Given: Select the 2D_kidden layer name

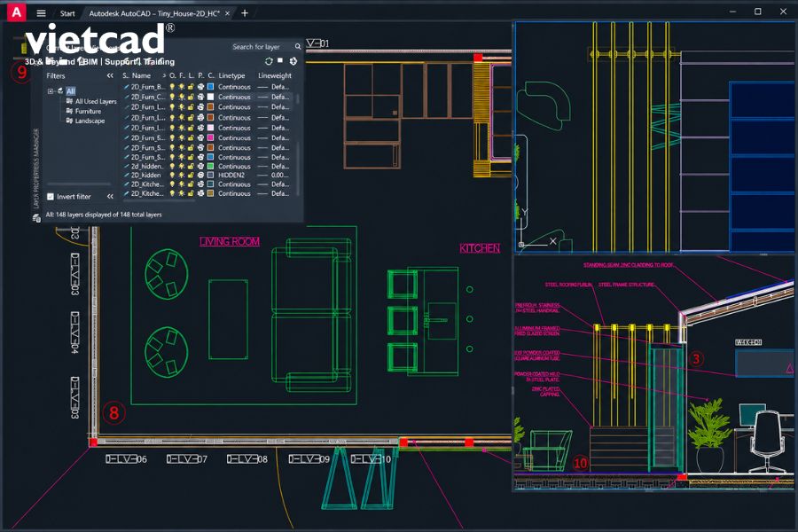Looking at the screenshot, I should pyautogui.click(x=146, y=176).
